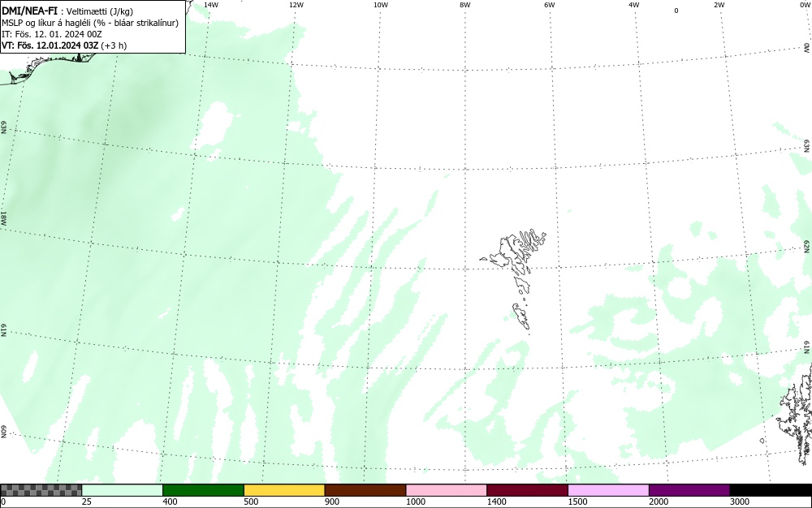Click the Shetland Islands outline on the map
This screenshot has width=812, height=508.
796,414
